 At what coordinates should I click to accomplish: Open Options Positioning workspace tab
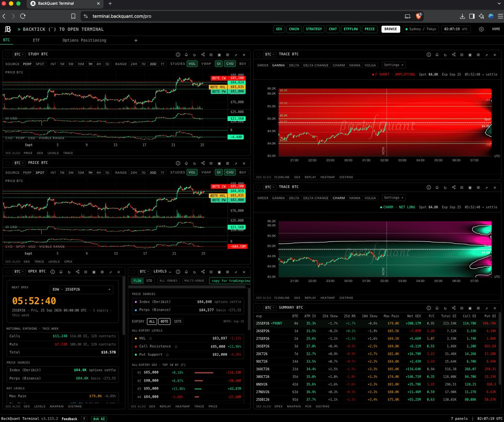pos(84,40)
